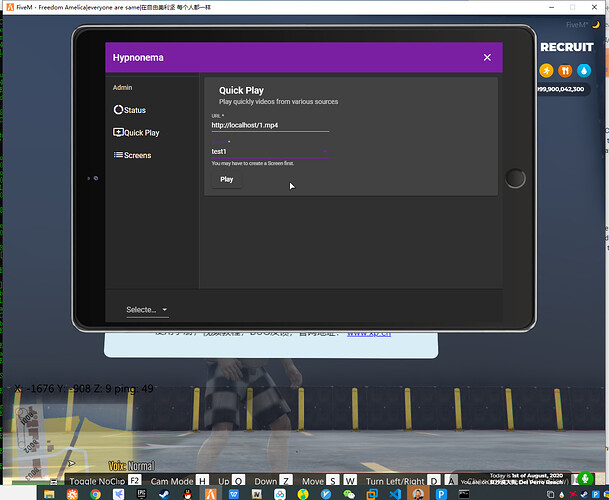Click the blue thirst droplet icon
The height and width of the screenshot is (500, 609).
[x=584, y=70]
